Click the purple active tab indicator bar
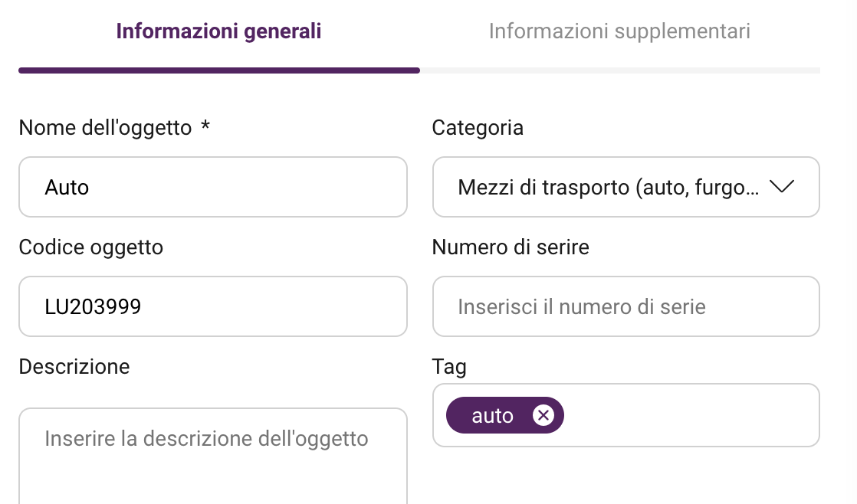Image resolution: width=857 pixels, height=504 pixels. click(x=219, y=70)
